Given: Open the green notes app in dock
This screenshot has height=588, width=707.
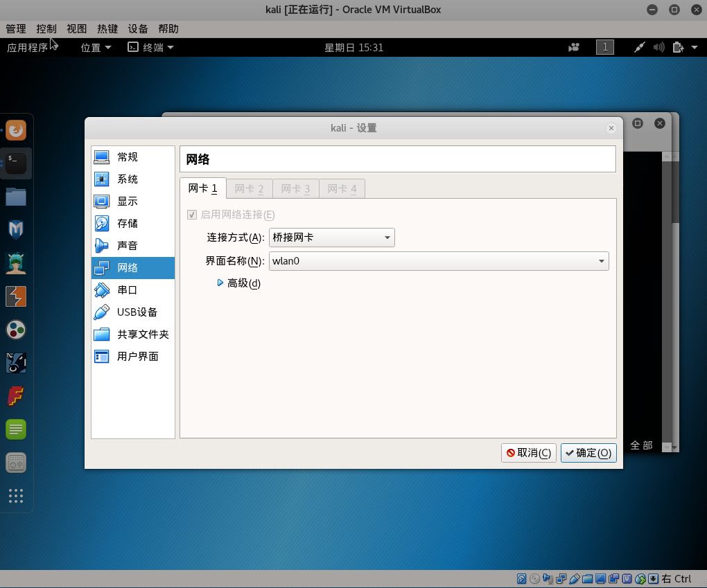Looking at the screenshot, I should 16,429.
